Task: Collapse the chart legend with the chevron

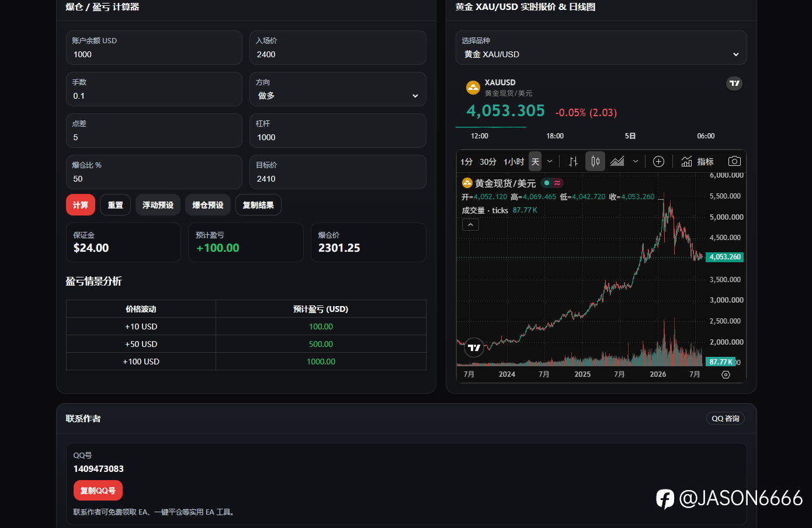Action: [470, 224]
